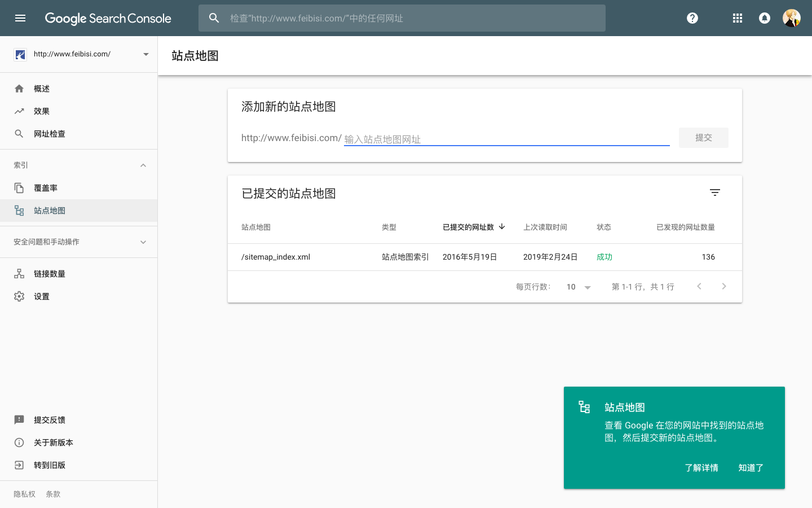Image resolution: width=812 pixels, height=508 pixels.
Task: Collapse the 索引 section
Action: [x=143, y=165]
